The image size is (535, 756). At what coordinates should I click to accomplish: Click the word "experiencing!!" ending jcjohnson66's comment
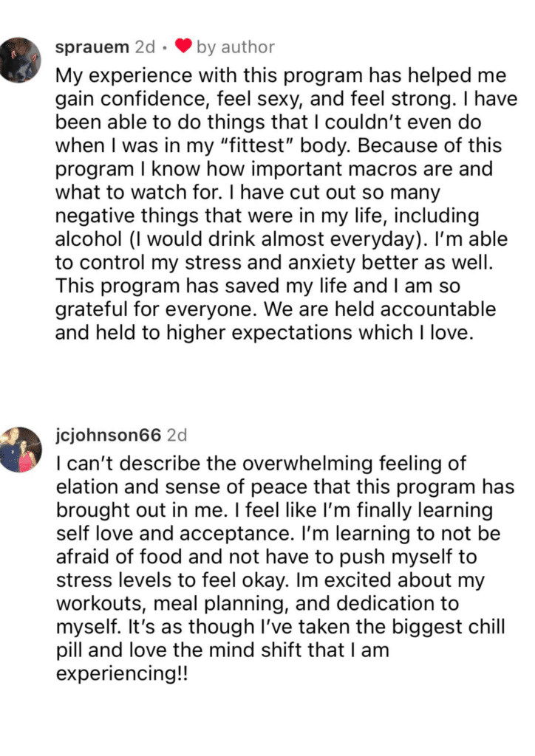(x=122, y=673)
